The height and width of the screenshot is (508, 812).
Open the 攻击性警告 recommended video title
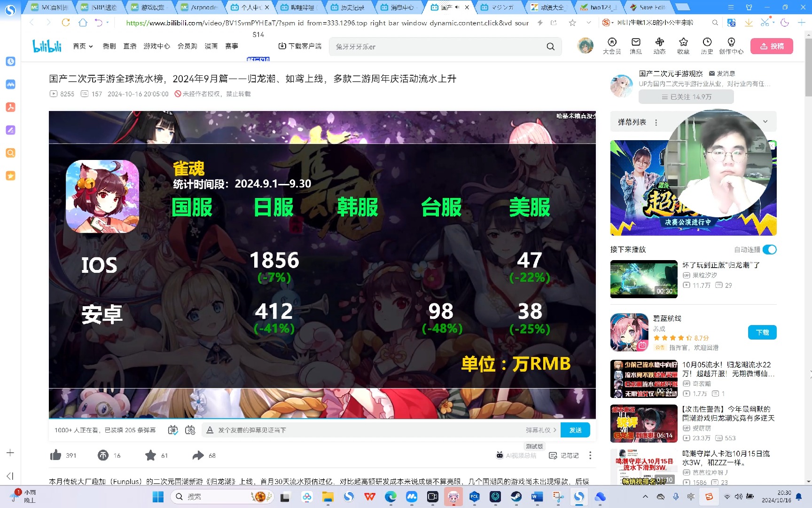728,413
